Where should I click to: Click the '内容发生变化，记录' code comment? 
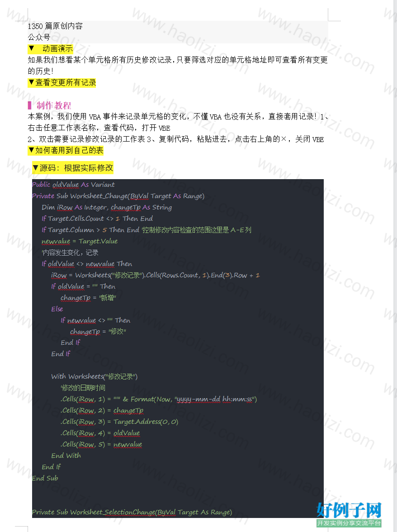tap(70, 253)
